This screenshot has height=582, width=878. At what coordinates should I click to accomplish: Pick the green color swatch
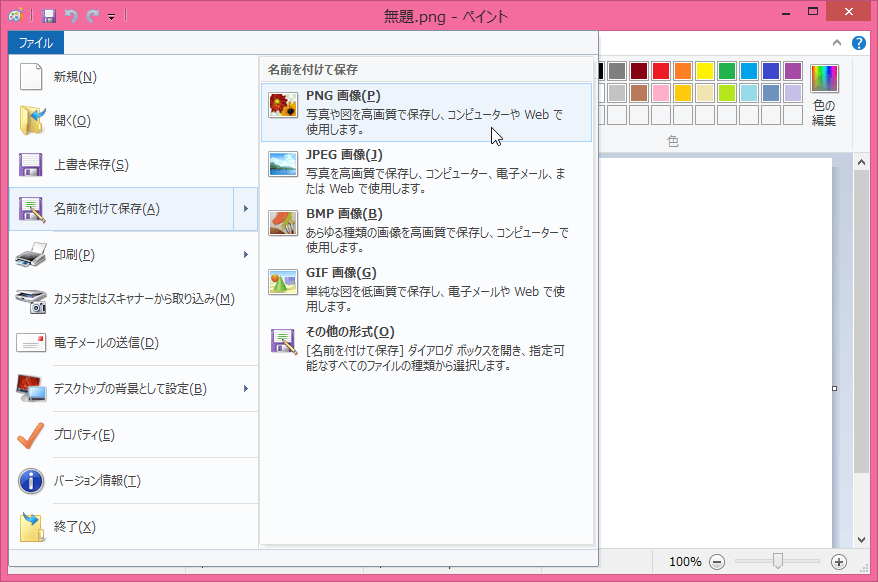click(x=727, y=71)
